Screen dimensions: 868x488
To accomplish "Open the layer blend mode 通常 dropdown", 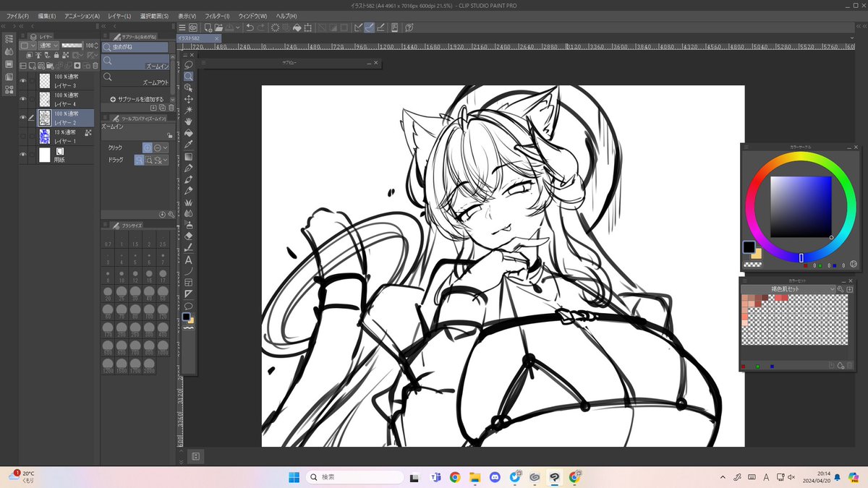I will pyautogui.click(x=48, y=44).
